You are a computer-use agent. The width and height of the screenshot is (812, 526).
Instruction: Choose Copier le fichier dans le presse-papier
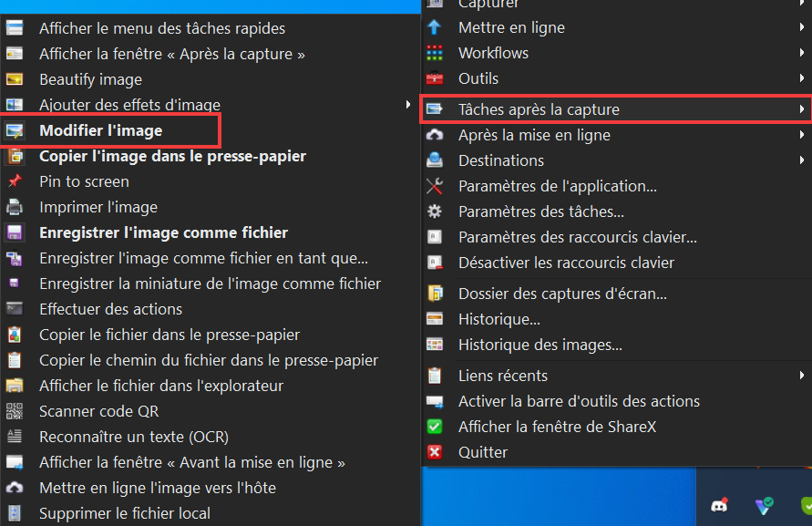pos(210,335)
